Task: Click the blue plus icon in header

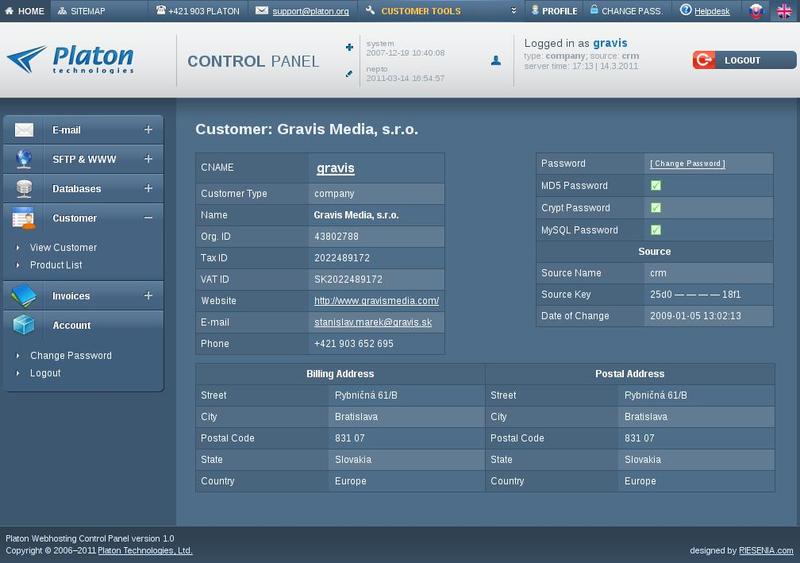Action: (349, 47)
